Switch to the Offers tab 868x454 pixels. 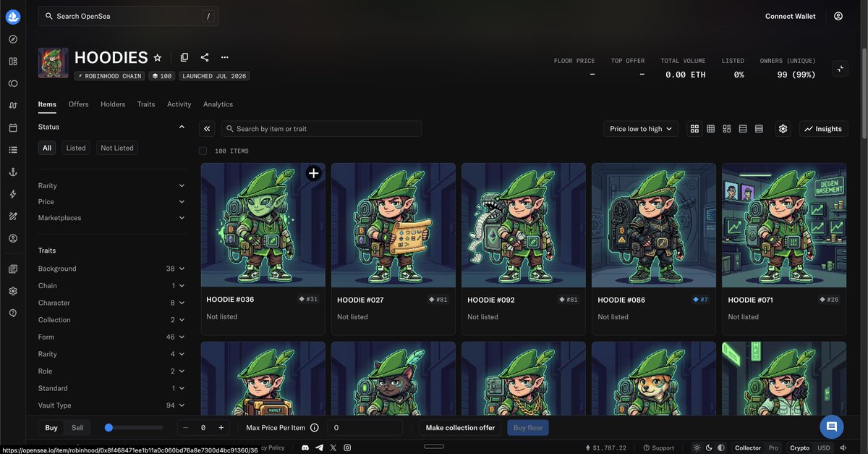79,104
